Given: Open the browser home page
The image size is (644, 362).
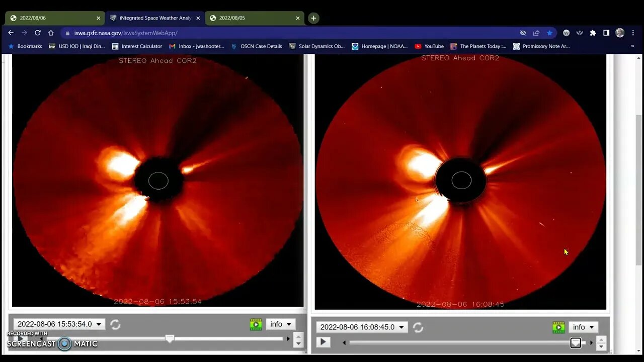Looking at the screenshot, I should tap(51, 33).
